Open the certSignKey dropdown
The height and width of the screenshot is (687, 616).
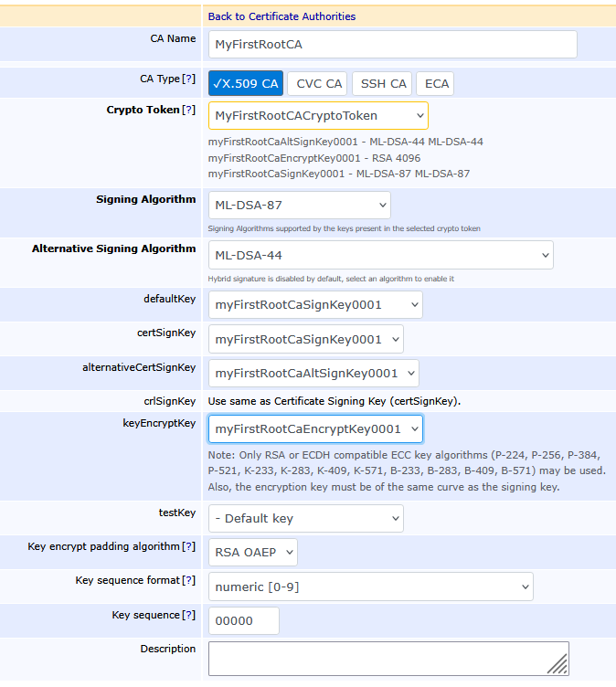305,339
